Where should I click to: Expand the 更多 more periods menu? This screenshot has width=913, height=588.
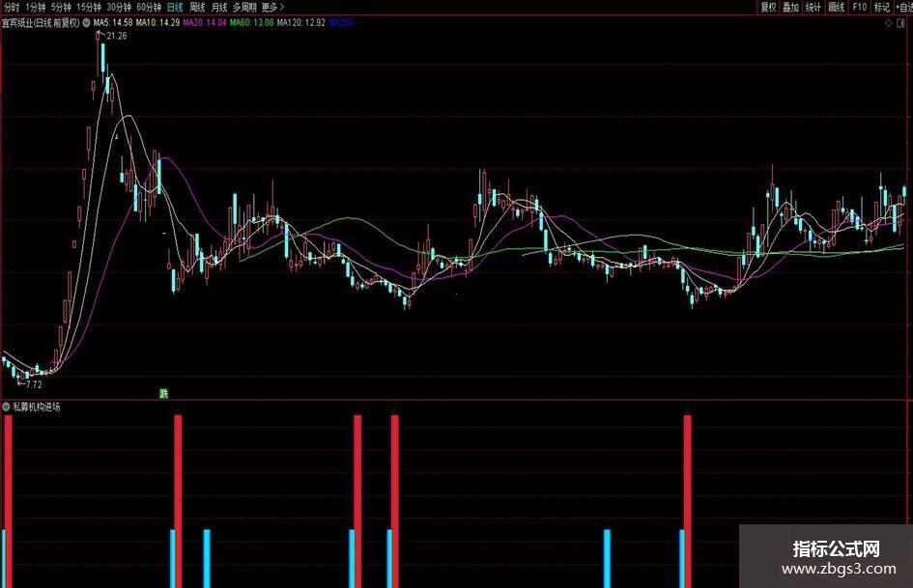(x=272, y=7)
